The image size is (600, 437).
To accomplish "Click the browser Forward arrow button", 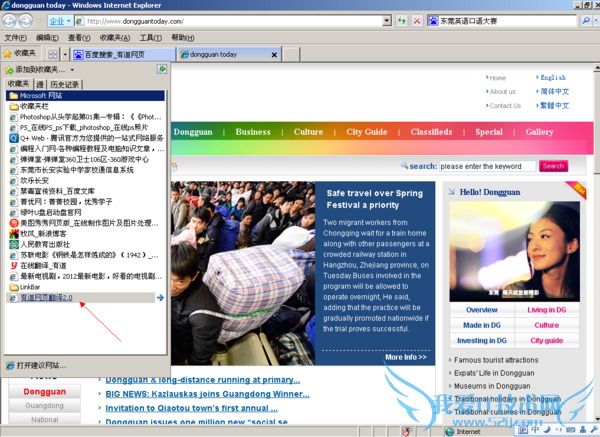I will click(x=26, y=21).
